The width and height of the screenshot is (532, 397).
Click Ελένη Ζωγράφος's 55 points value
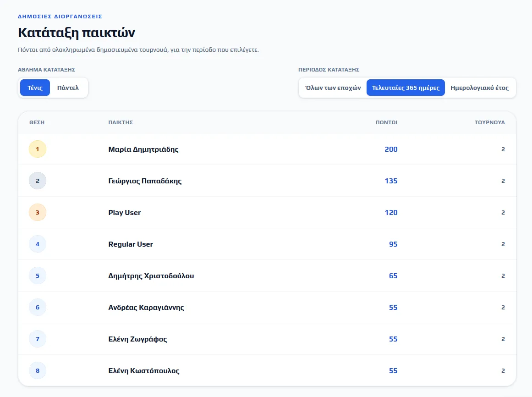pyautogui.click(x=393, y=339)
